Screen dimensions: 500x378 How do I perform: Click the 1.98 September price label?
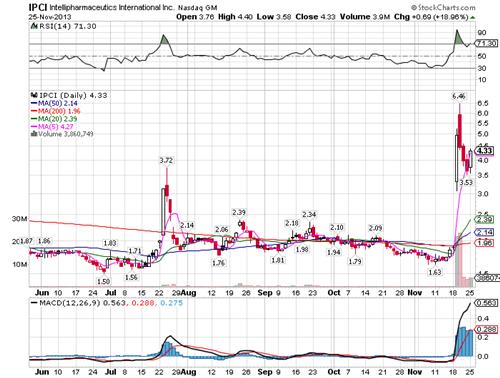click(302, 249)
